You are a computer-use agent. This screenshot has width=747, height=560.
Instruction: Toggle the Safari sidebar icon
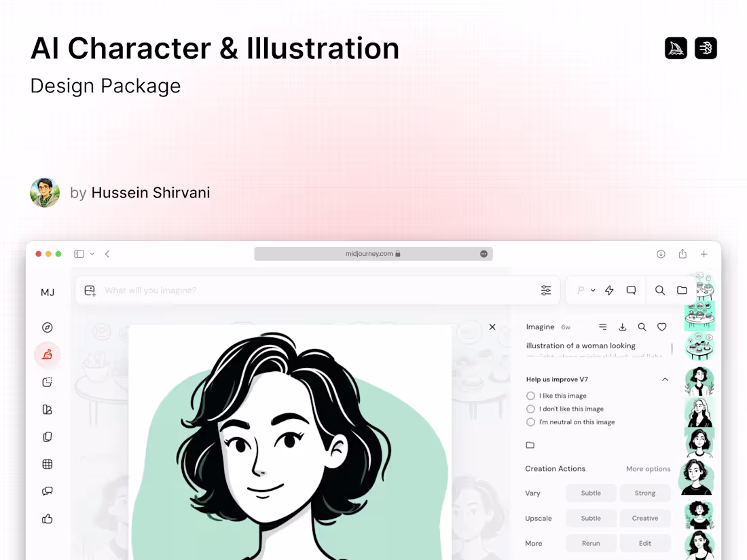[x=79, y=254]
